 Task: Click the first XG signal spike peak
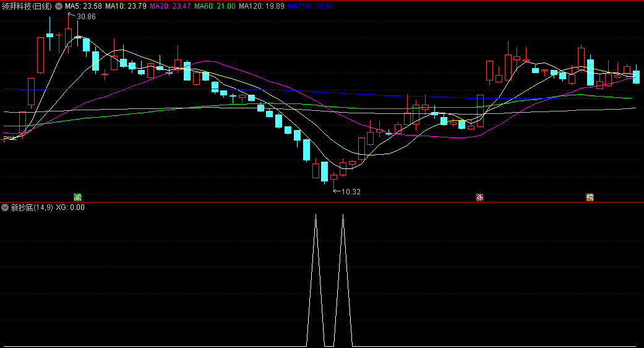pyautogui.click(x=316, y=215)
